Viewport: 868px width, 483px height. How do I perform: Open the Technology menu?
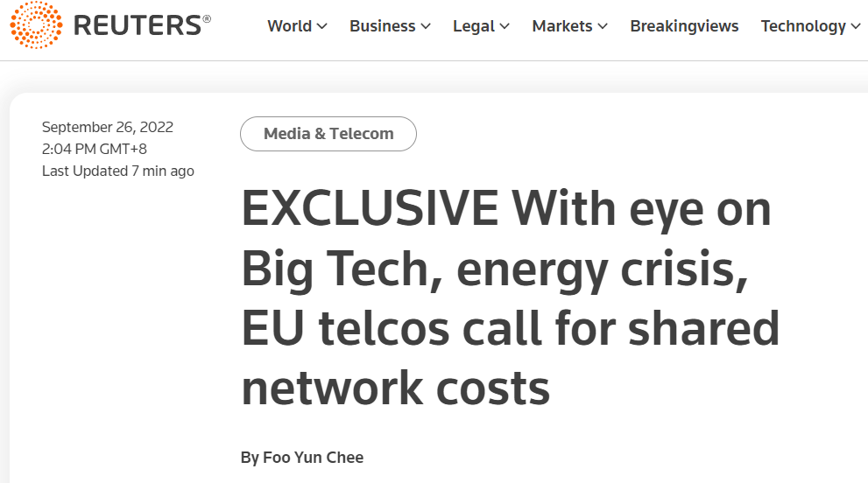[802, 26]
